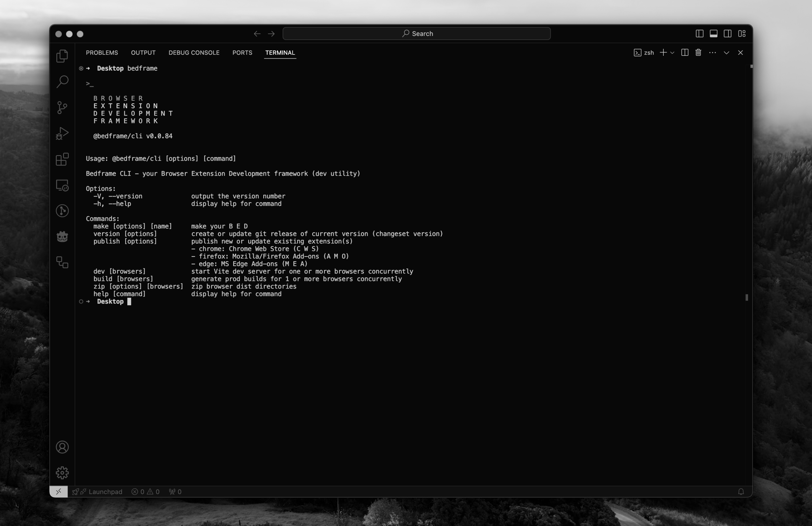Split the terminal
The image size is (812, 526).
684,52
